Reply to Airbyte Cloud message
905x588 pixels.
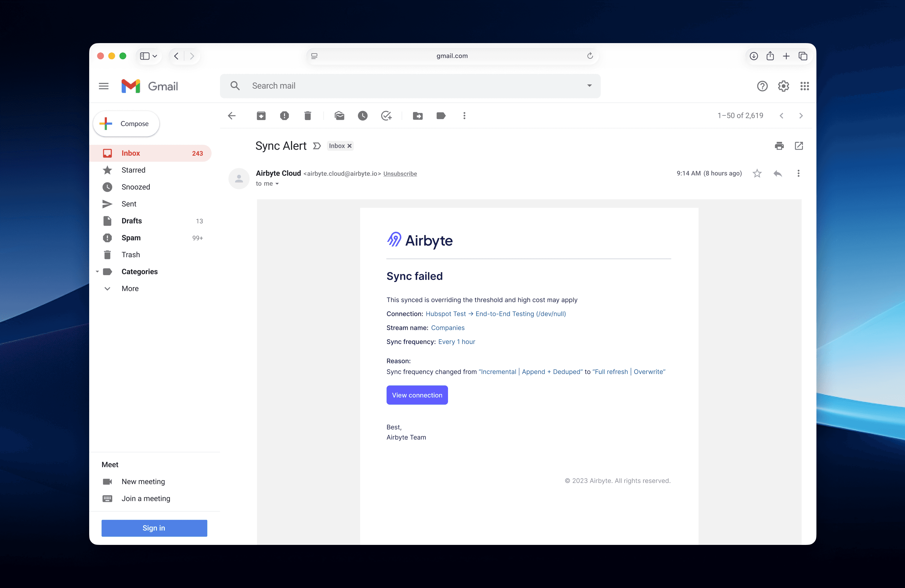pyautogui.click(x=778, y=173)
